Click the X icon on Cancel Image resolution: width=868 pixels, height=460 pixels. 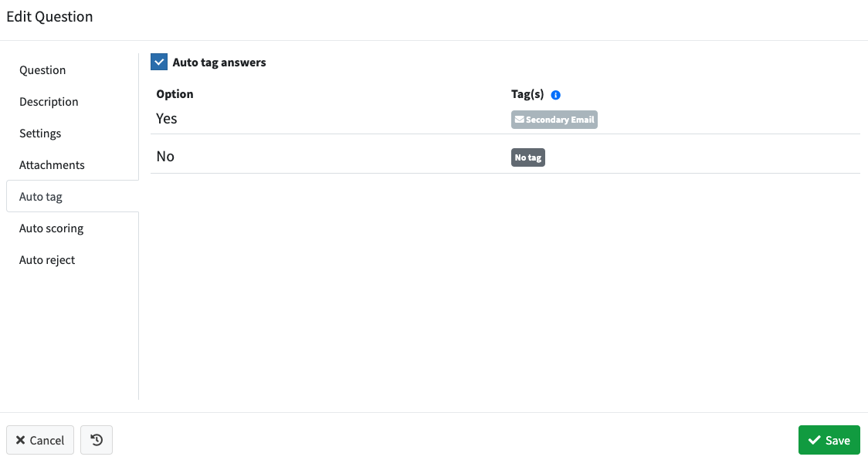point(21,440)
